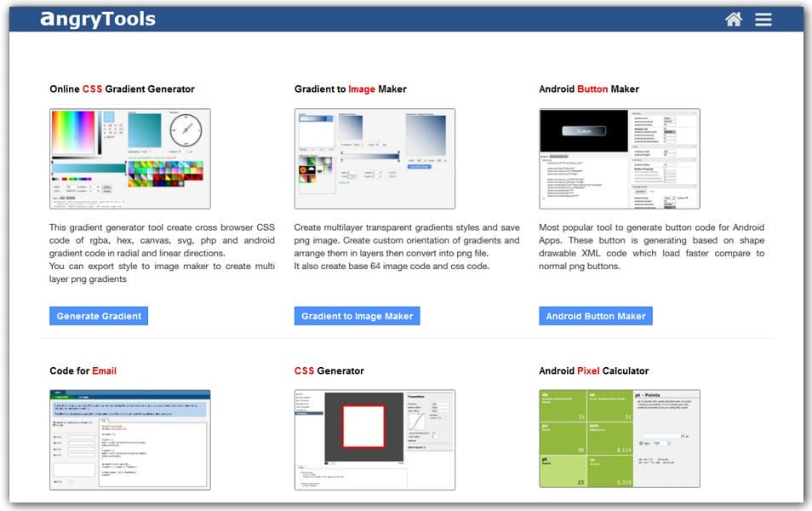Click the Android Button Maker preview image

pos(619,158)
